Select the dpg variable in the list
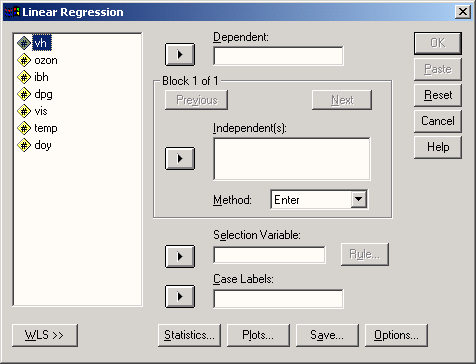This screenshot has height=364, width=476. pyautogui.click(x=43, y=94)
